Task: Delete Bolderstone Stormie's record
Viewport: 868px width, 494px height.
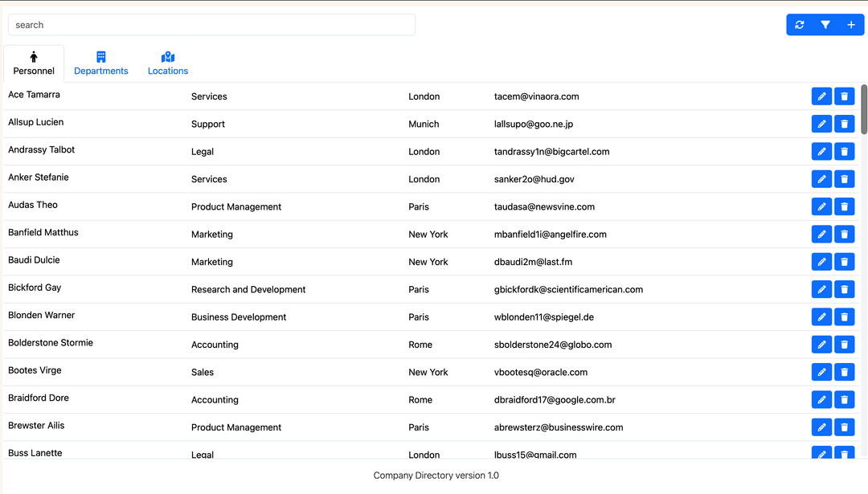Action: pos(844,345)
